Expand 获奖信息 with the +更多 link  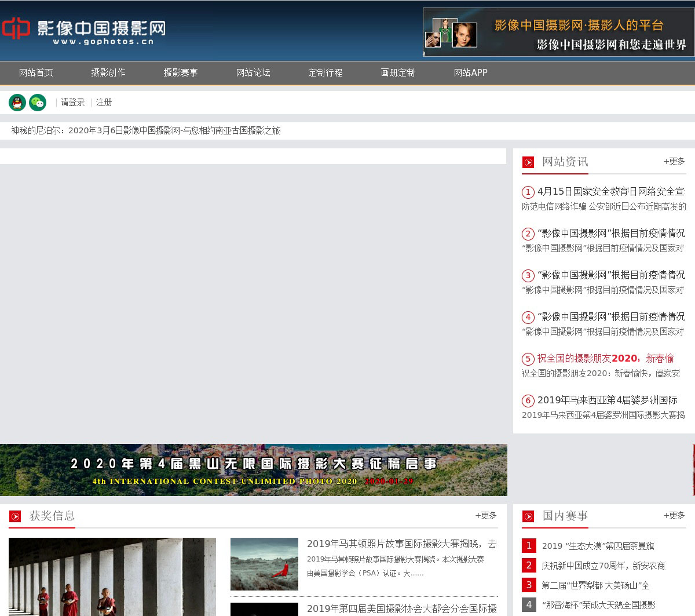click(x=485, y=516)
